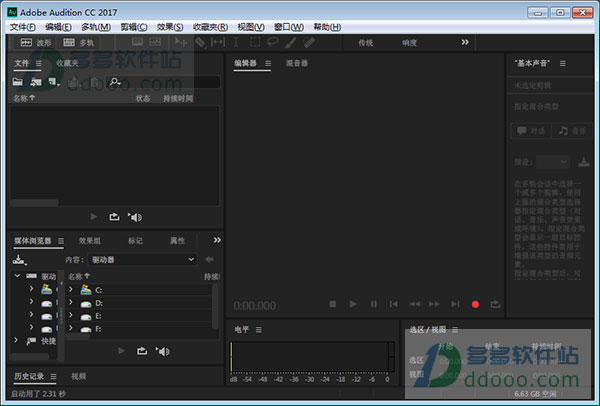Click the Files panel search field

(163, 82)
